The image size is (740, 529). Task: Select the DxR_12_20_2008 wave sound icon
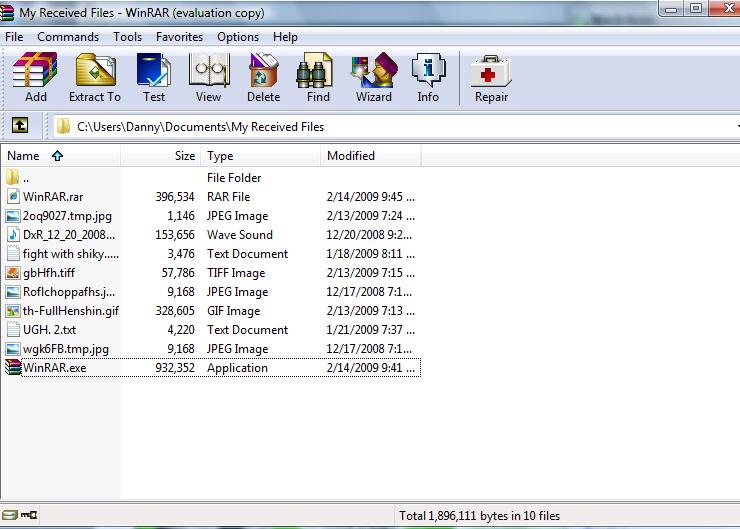pyautogui.click(x=13, y=235)
